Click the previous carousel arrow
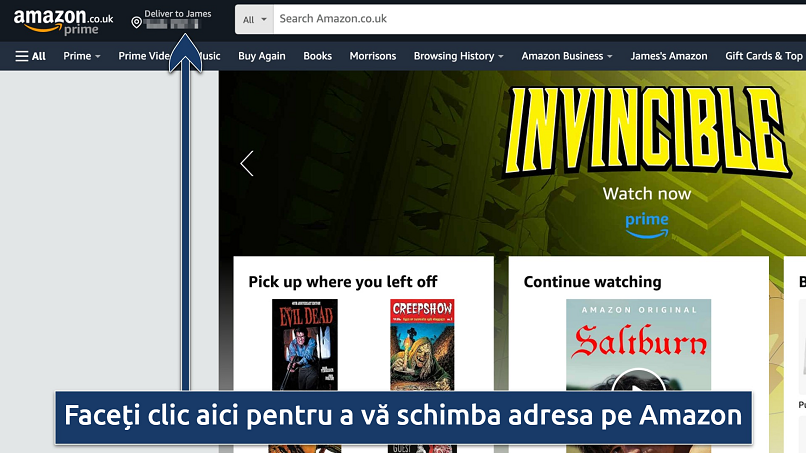The width and height of the screenshot is (806, 453). pyautogui.click(x=247, y=164)
